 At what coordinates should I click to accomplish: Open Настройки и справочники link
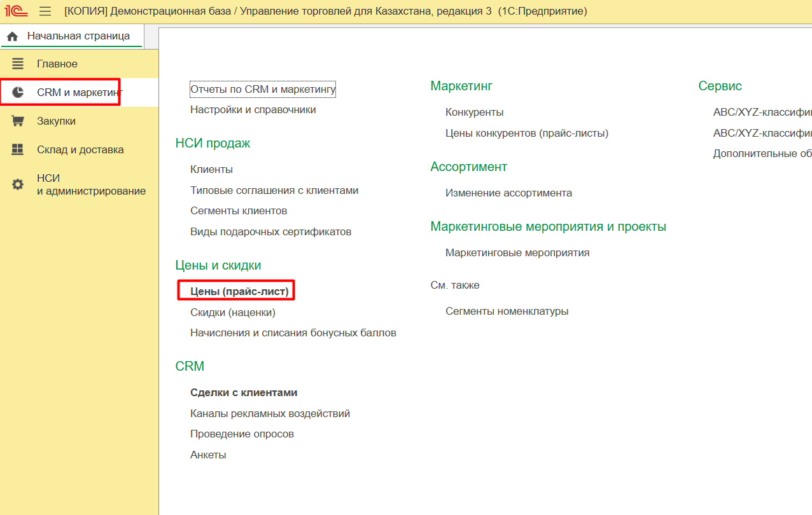(x=253, y=109)
